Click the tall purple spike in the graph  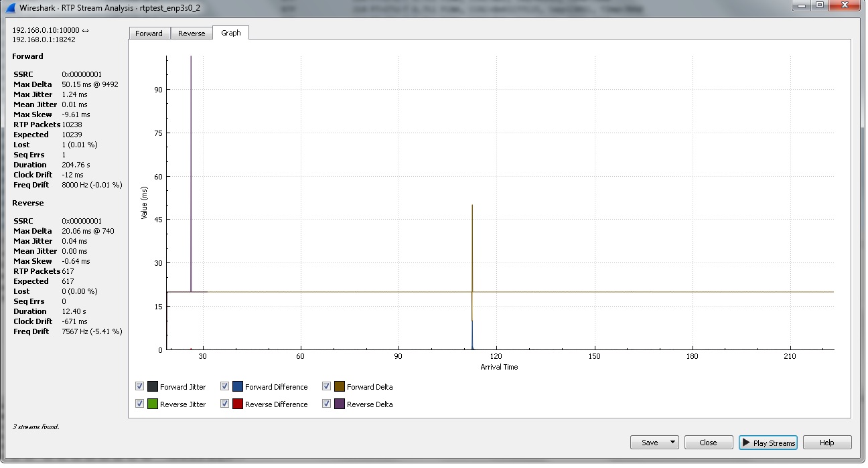(x=192, y=134)
